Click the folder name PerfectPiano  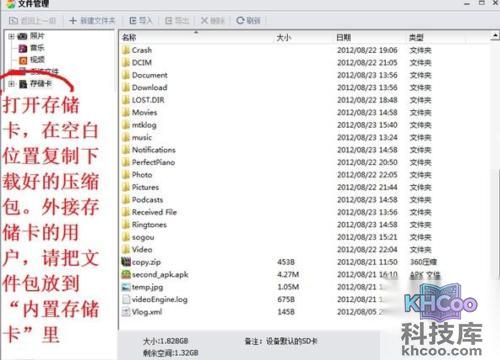(x=153, y=162)
